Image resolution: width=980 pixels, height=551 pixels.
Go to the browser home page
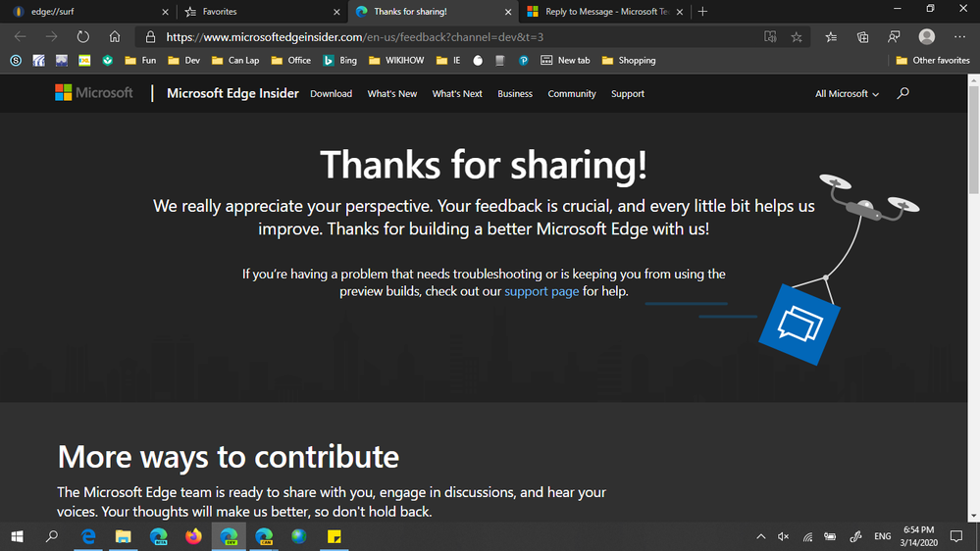pos(115,37)
